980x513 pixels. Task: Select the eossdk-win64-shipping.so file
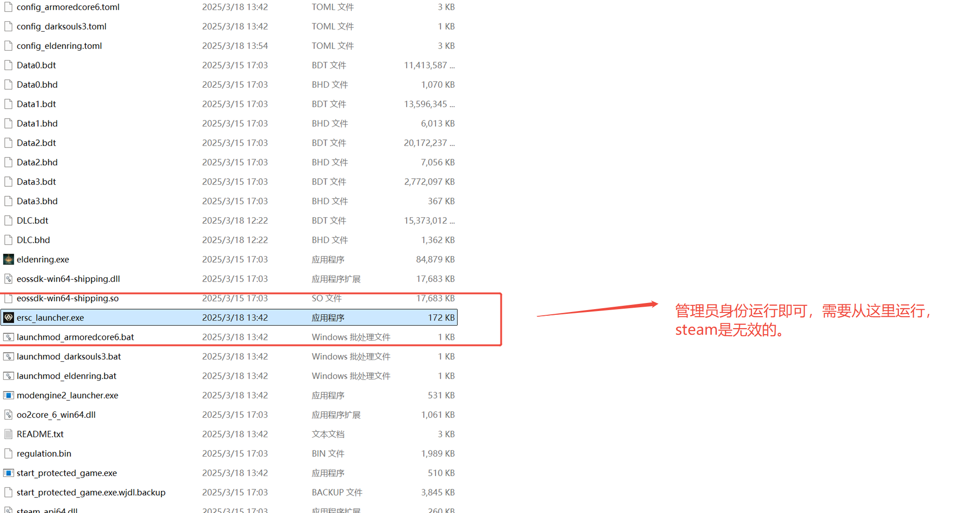click(68, 298)
